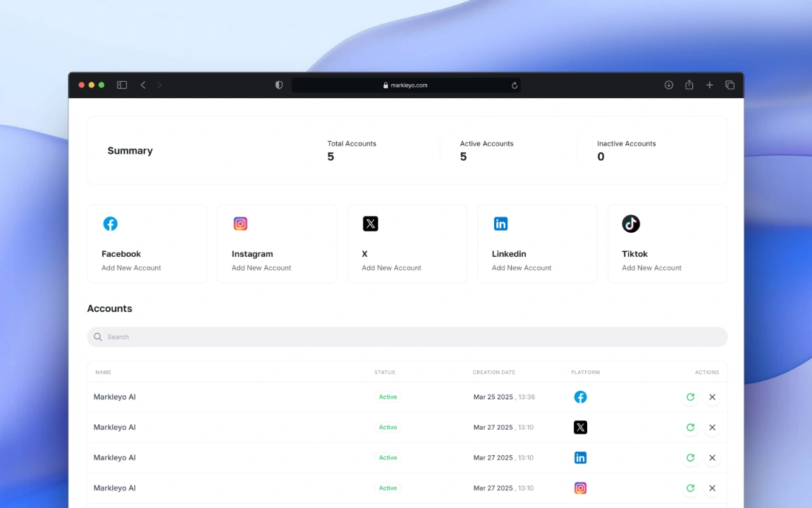Click the Instagram badge in the last row
Screen dimensions: 812x508
point(580,488)
